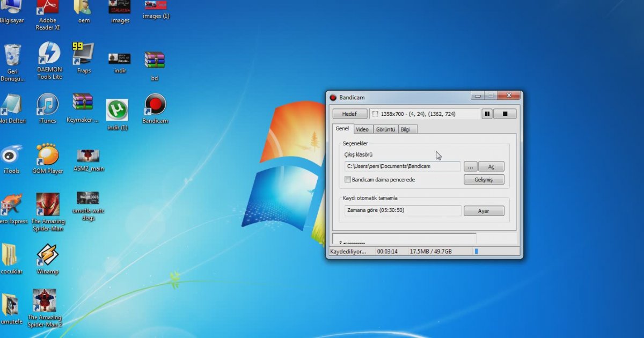This screenshot has height=338, width=644.
Task: Select the umutefe folder icon
Action: (12, 309)
